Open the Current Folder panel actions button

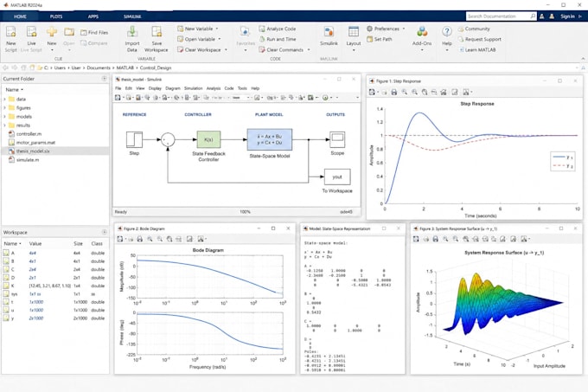click(105, 79)
